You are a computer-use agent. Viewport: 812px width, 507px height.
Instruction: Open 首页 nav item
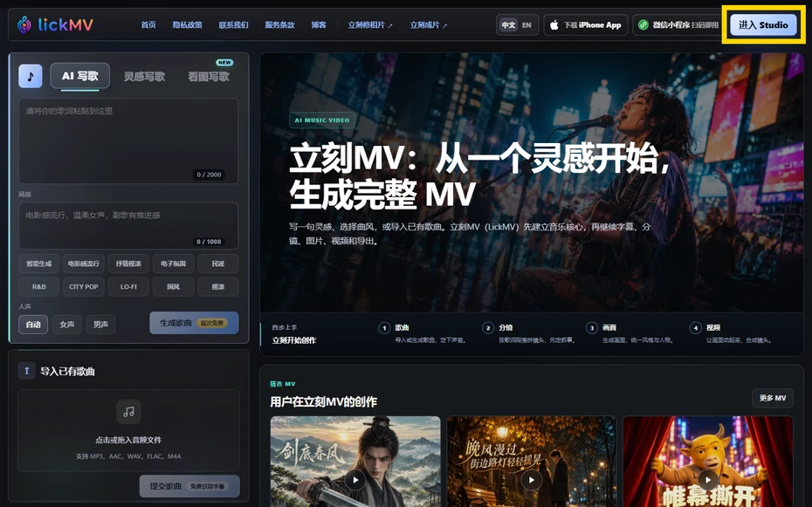pyautogui.click(x=148, y=24)
